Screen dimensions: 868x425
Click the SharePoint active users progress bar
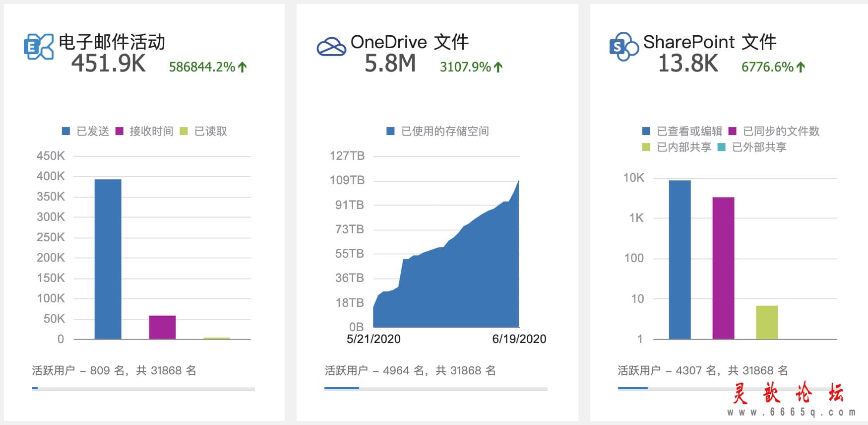(x=729, y=389)
